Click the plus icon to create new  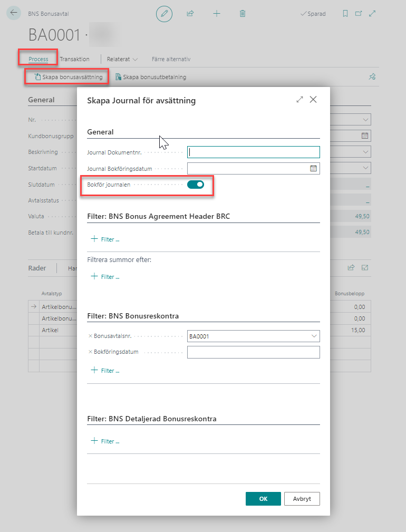(217, 14)
